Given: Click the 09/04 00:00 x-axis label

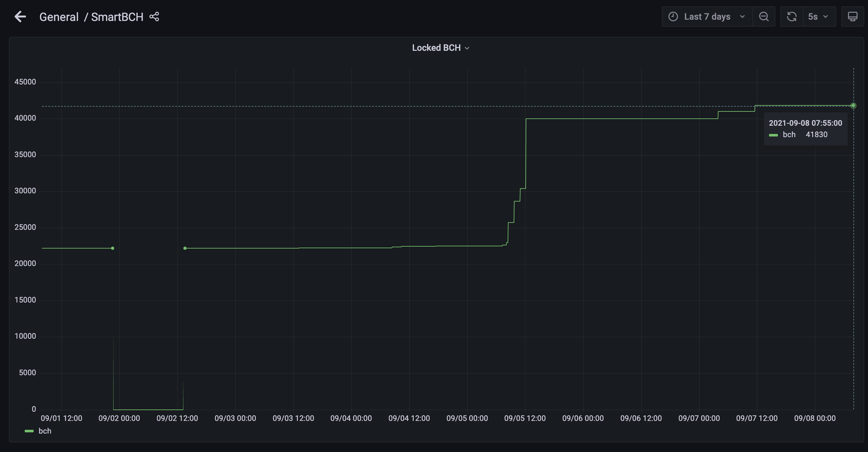Looking at the screenshot, I should pyautogui.click(x=351, y=418).
